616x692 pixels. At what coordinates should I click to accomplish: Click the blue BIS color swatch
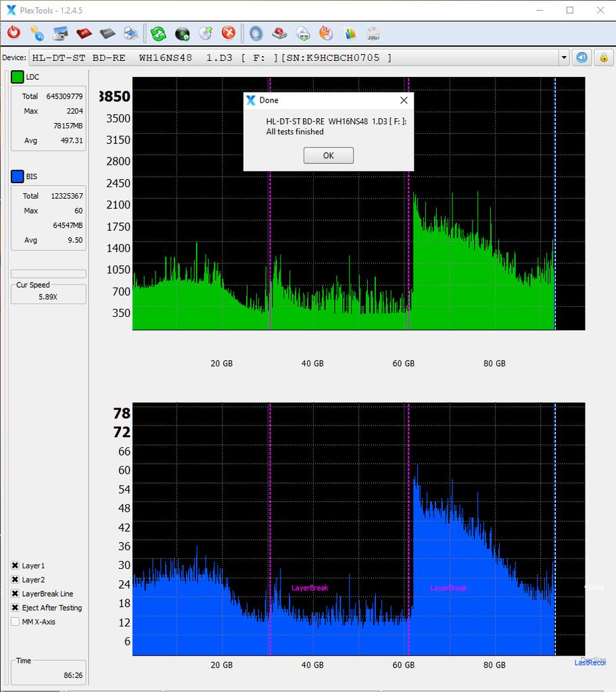(x=17, y=176)
